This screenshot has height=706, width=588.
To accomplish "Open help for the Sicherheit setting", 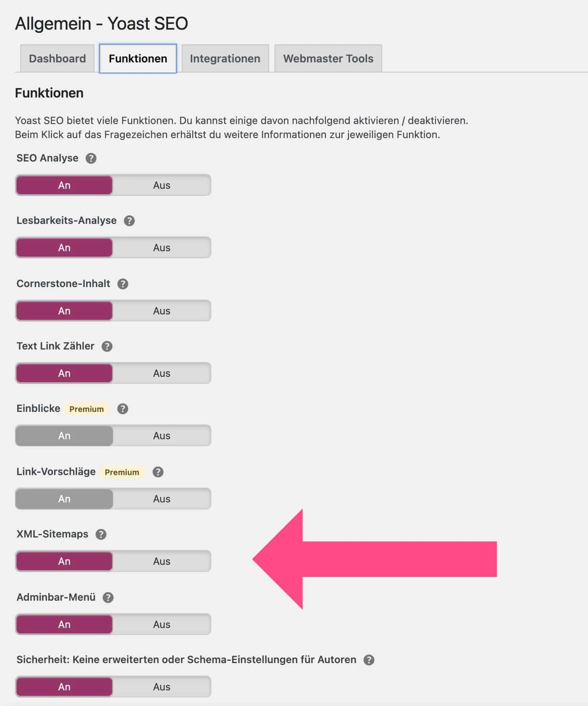I will (x=369, y=660).
